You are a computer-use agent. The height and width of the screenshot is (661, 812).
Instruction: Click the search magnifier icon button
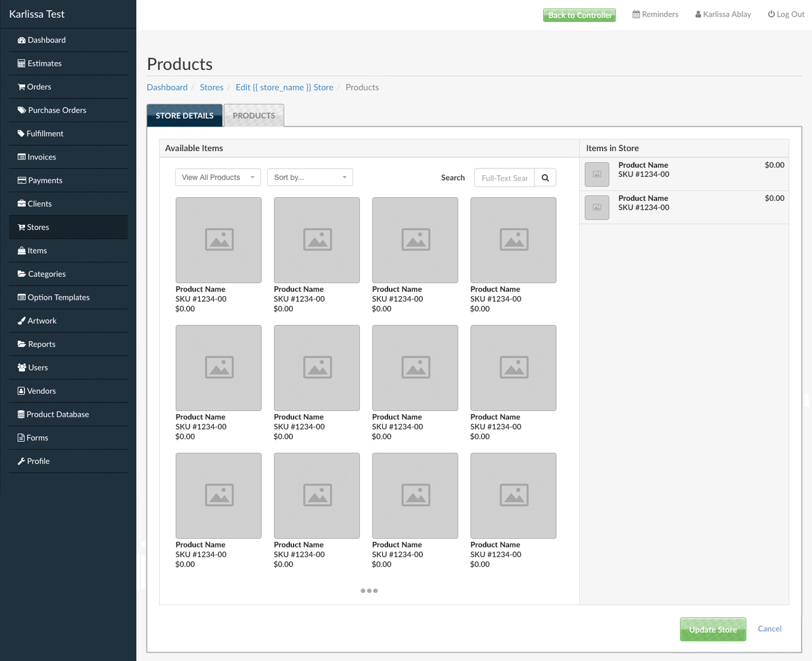pyautogui.click(x=545, y=178)
